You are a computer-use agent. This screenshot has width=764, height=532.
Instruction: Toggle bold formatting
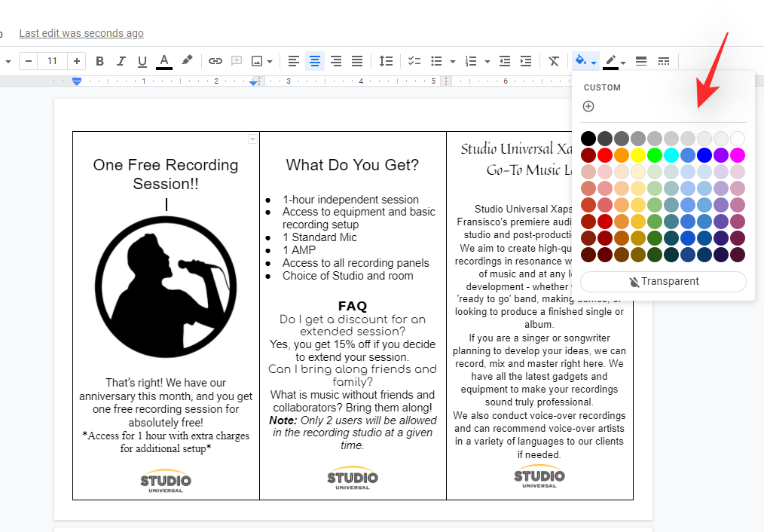coord(99,61)
